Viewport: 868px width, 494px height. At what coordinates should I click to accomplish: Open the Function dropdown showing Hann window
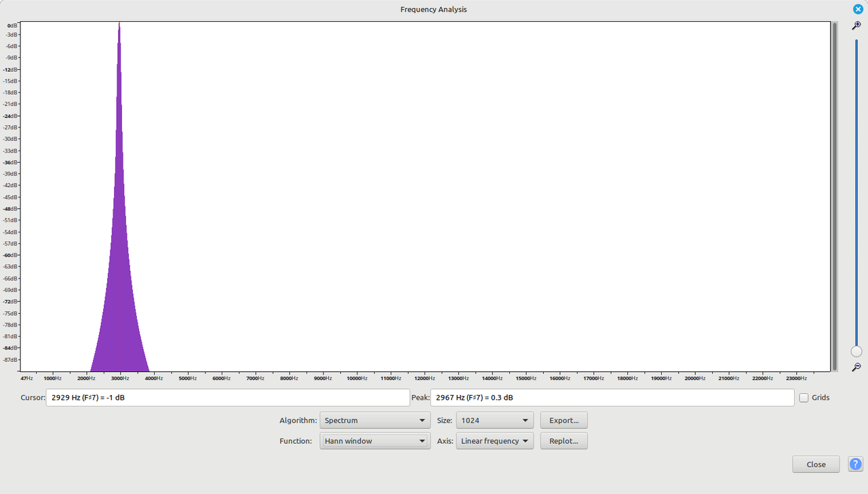(374, 441)
